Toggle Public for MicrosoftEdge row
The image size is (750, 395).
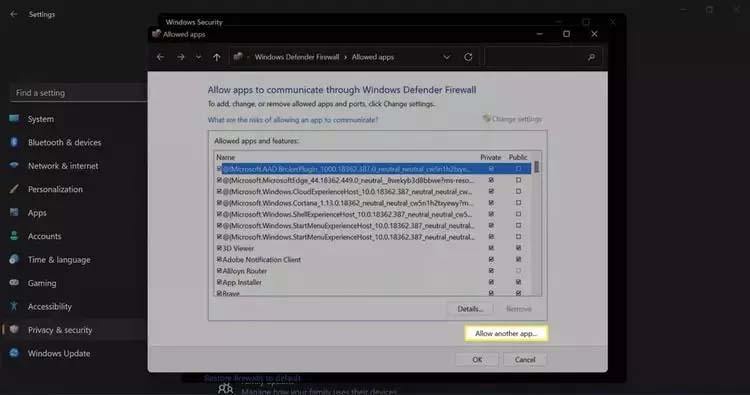coord(518,180)
